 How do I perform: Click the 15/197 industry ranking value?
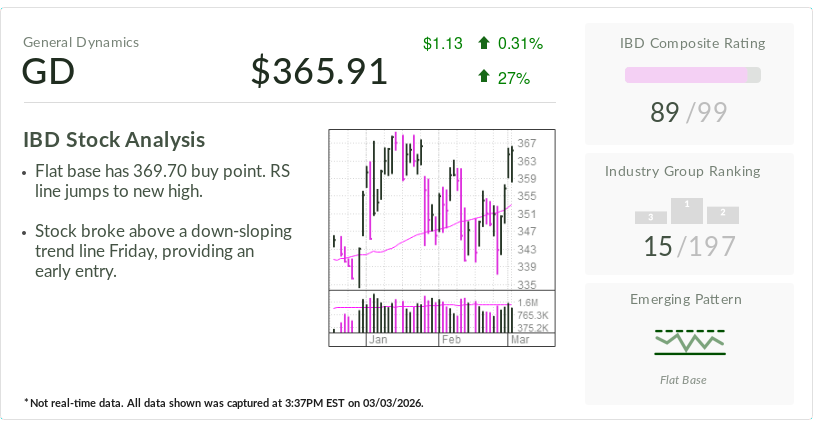[x=689, y=246]
